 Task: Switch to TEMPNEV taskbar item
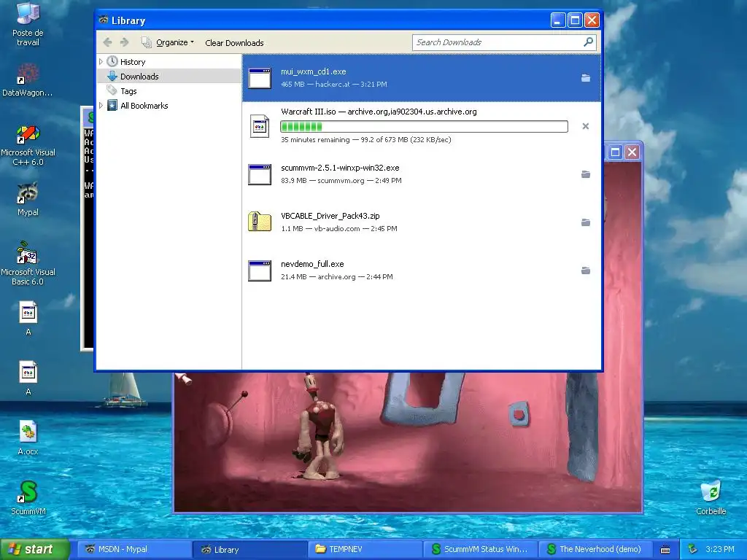click(x=365, y=549)
